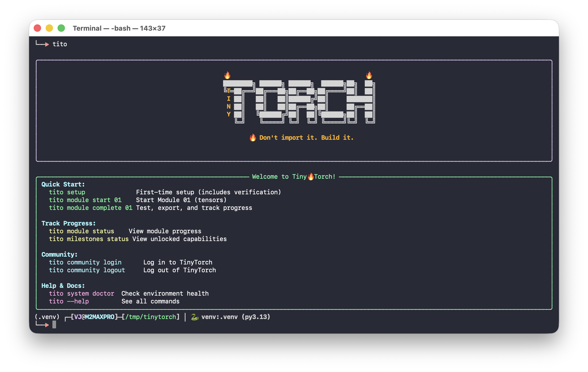Click the fire emoji inside the Welcome heading
The image size is (588, 372).
point(311,176)
